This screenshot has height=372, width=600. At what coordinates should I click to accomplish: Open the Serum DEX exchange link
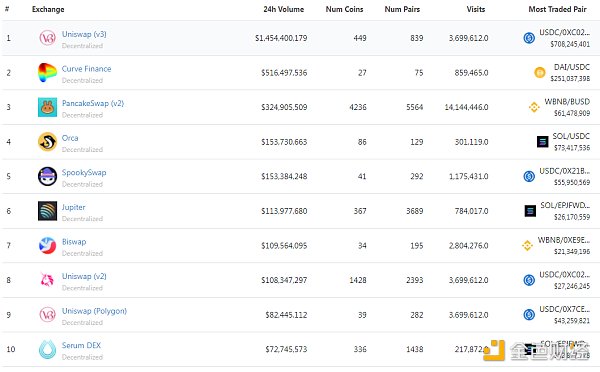81,345
